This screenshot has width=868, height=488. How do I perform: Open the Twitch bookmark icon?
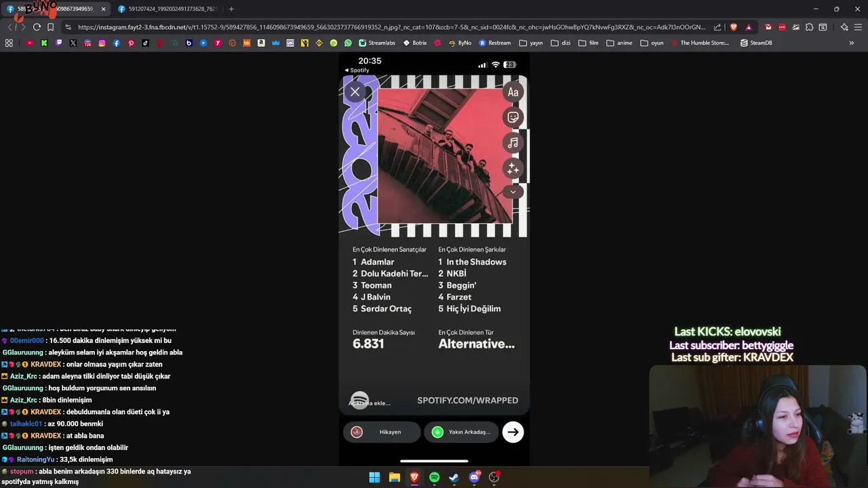[59, 43]
